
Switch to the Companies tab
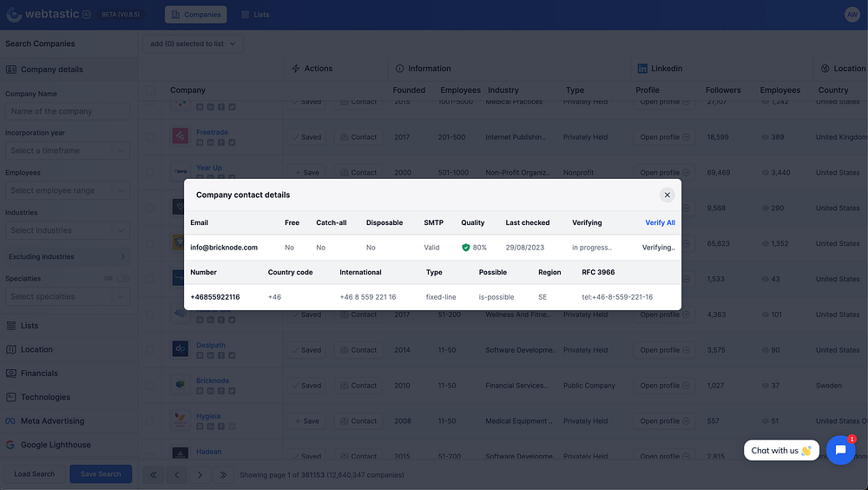pyautogui.click(x=195, y=15)
